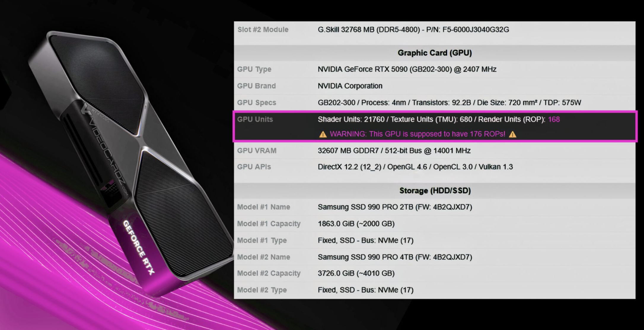Select the Storage (HDD/SSD) section header
Image resolution: width=644 pixels, height=330 pixels.
tap(435, 191)
